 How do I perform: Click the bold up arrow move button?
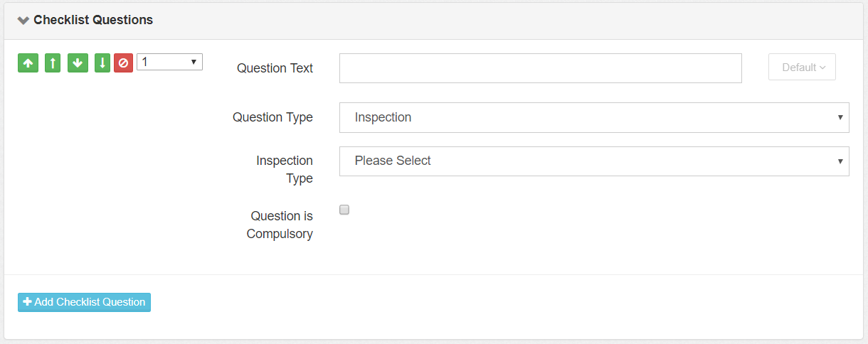click(x=28, y=63)
